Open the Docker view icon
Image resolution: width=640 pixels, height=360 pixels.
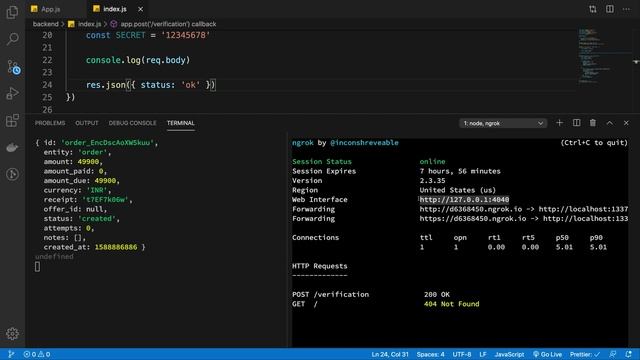12,147
